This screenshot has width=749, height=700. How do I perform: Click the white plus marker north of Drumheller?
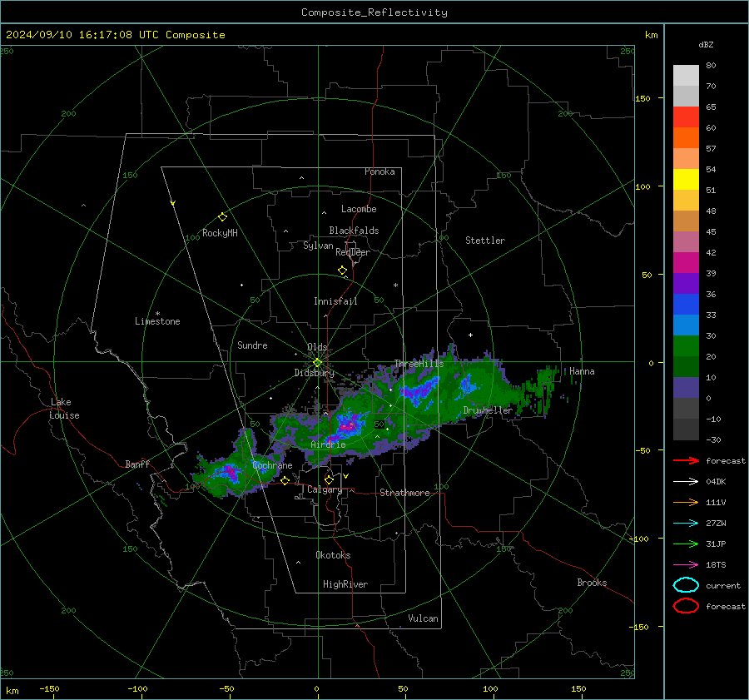[470, 335]
